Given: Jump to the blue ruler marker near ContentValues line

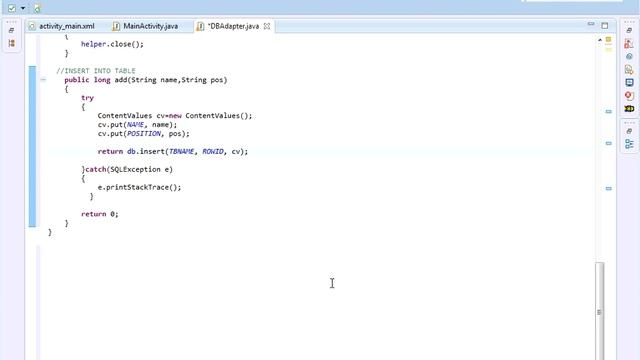Looking at the screenshot, I should pos(609,111).
